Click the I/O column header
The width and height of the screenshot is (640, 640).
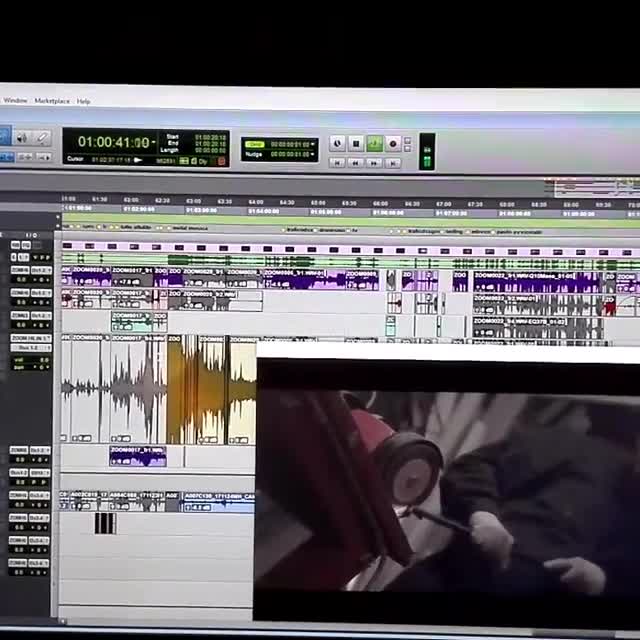pyautogui.click(x=31, y=236)
